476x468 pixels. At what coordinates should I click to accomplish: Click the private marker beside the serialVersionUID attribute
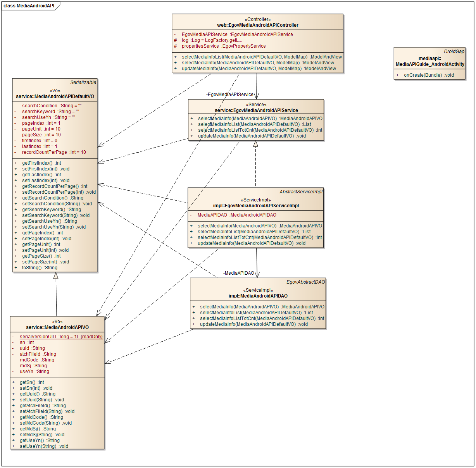12,337
